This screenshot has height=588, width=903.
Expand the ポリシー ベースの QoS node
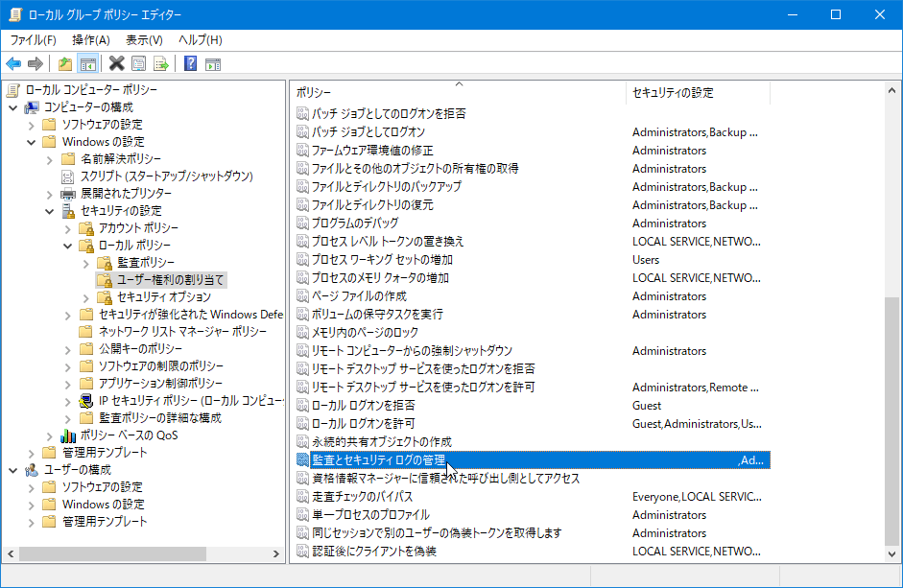point(50,435)
